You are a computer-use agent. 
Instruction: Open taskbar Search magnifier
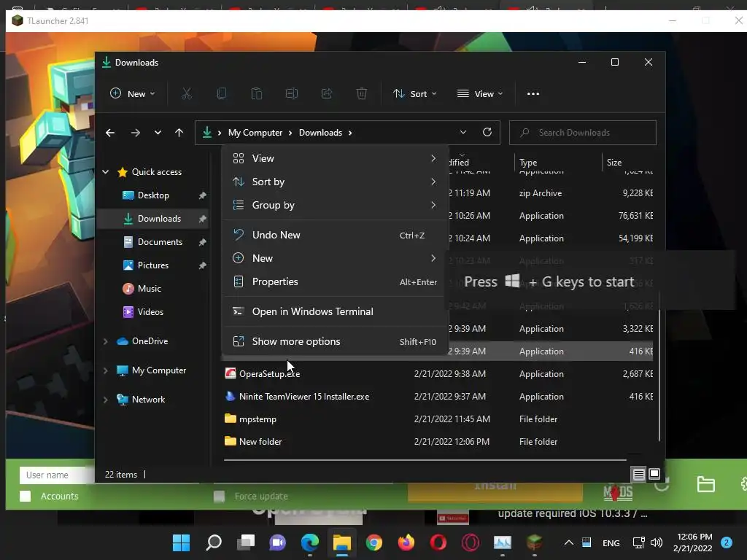click(x=214, y=542)
